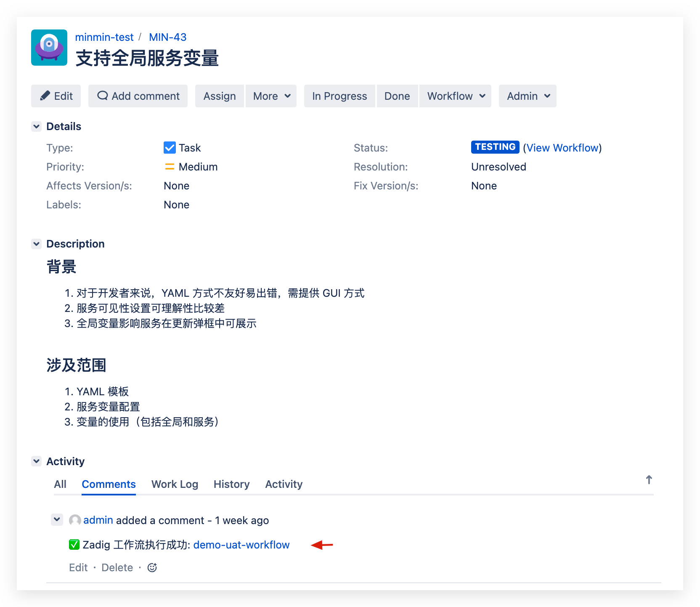Collapse the Description section

pyautogui.click(x=37, y=244)
